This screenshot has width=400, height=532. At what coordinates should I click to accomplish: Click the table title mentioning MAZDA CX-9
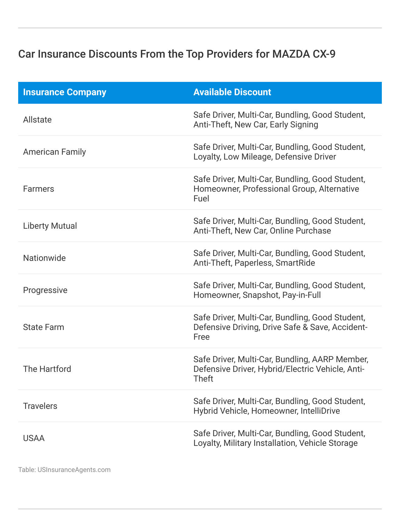point(177,54)
